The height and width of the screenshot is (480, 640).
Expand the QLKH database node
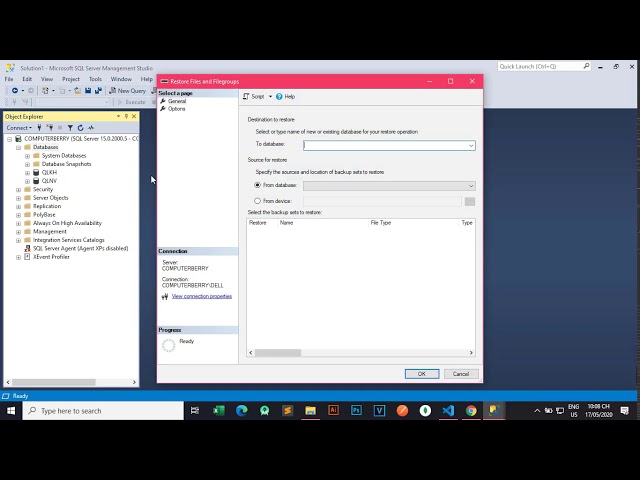tap(27, 173)
